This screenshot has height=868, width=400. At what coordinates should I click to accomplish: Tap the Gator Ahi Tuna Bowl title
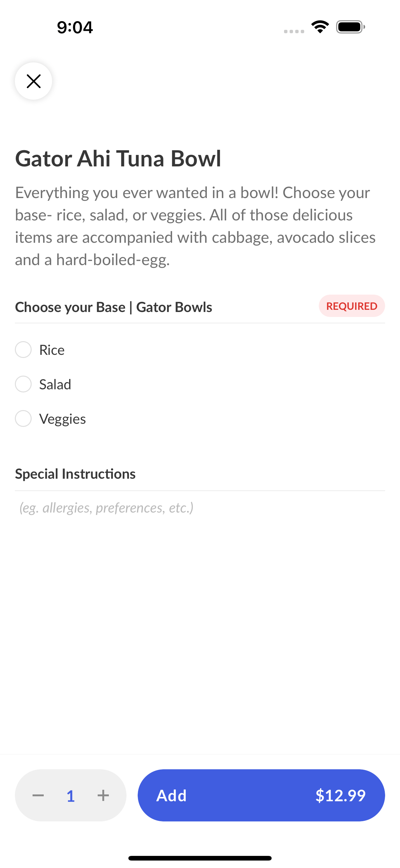click(118, 158)
